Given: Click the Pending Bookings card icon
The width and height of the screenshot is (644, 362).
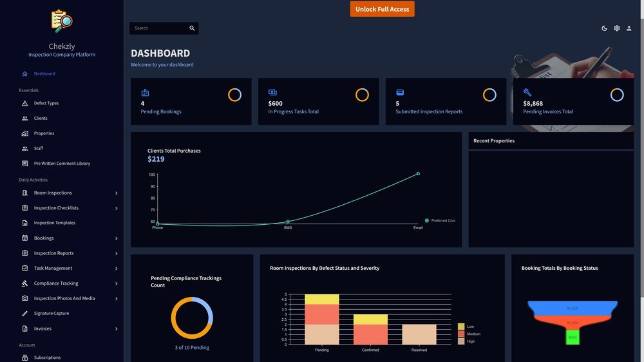Looking at the screenshot, I should coord(145,93).
